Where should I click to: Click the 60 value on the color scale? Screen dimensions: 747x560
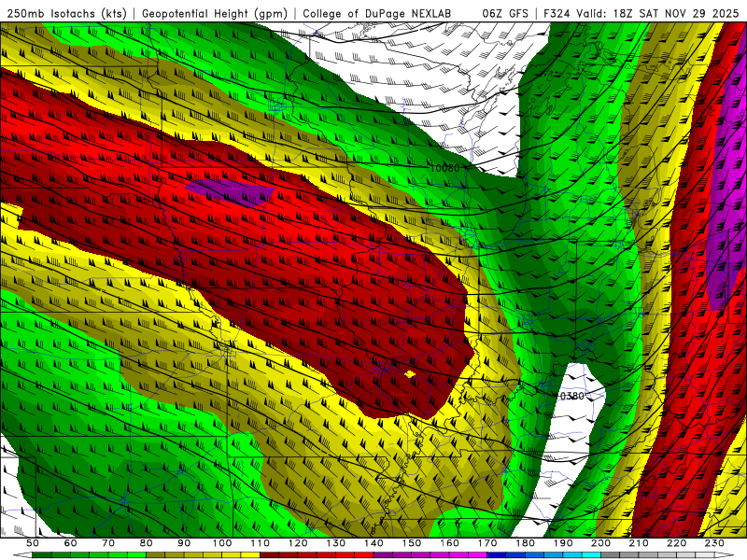(x=70, y=543)
